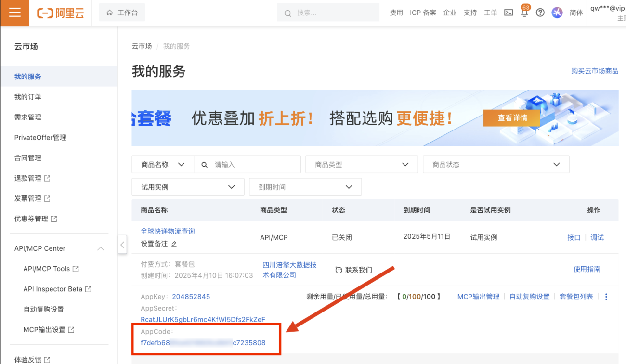626x364 pixels.
Task: Open the more options vertical dots
Action: coord(606,297)
